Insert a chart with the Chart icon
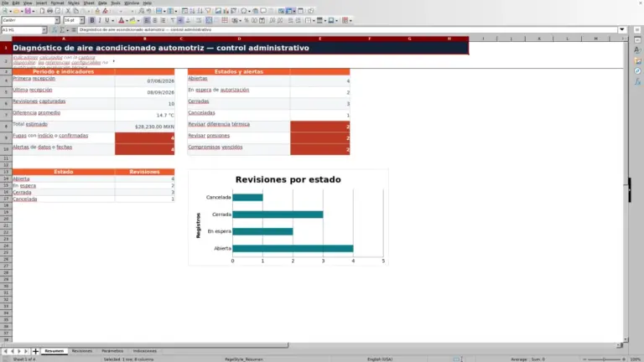 click(x=226, y=11)
